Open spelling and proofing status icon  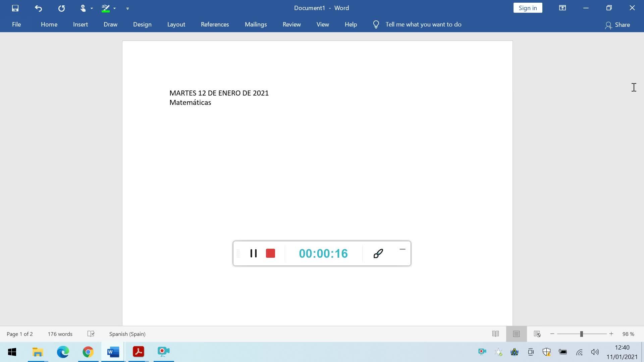point(91,334)
